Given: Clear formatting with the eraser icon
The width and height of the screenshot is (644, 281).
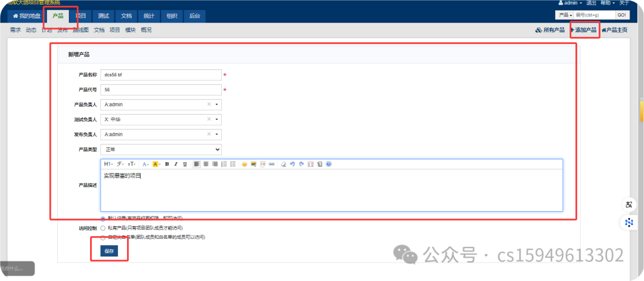Looking at the screenshot, I should pos(283,164).
